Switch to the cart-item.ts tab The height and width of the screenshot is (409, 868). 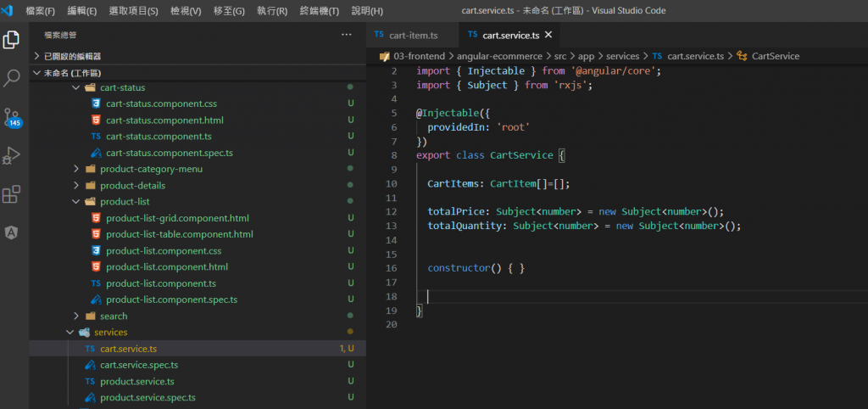[412, 36]
